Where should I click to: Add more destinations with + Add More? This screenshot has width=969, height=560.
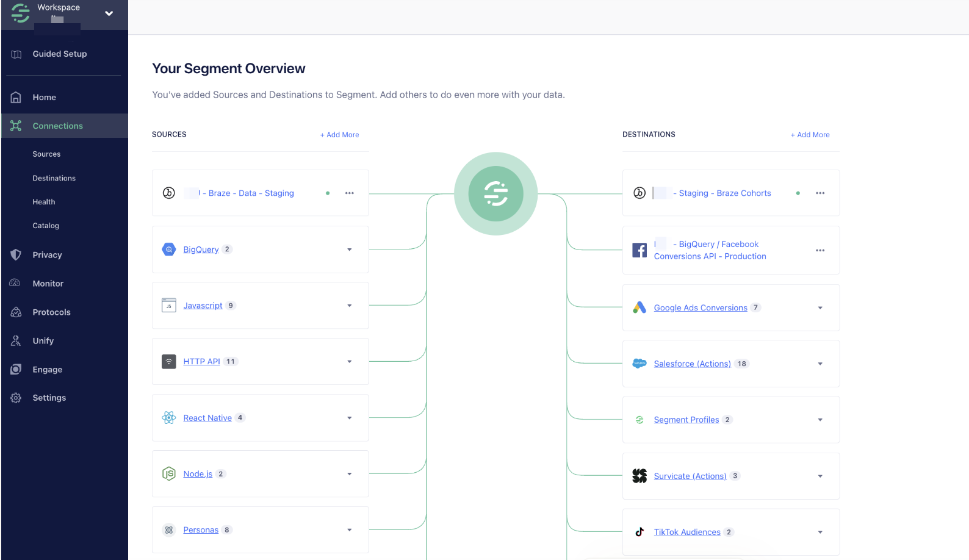pyautogui.click(x=810, y=135)
